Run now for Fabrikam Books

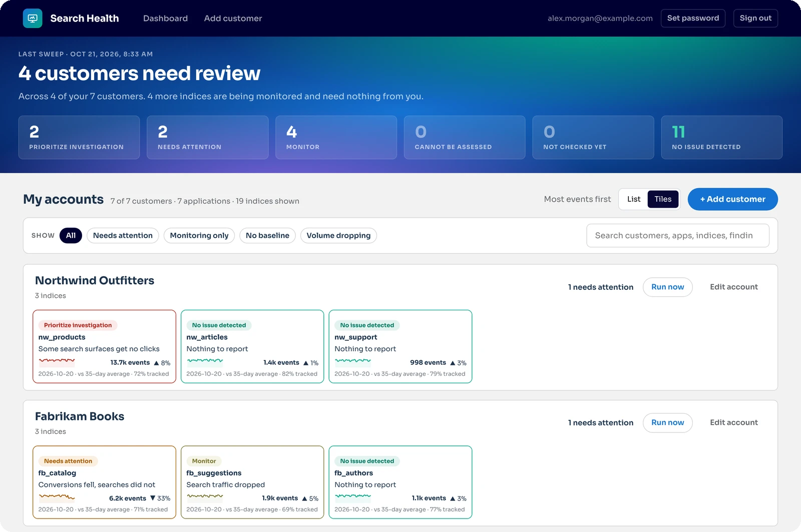(667, 423)
